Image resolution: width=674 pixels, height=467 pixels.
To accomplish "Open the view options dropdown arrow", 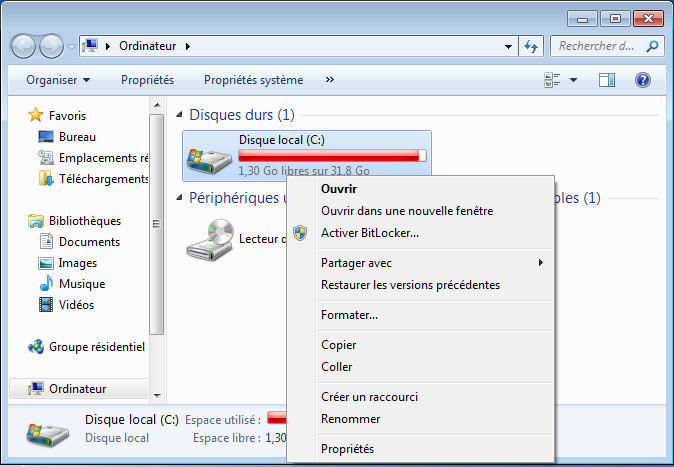I will click(x=573, y=80).
